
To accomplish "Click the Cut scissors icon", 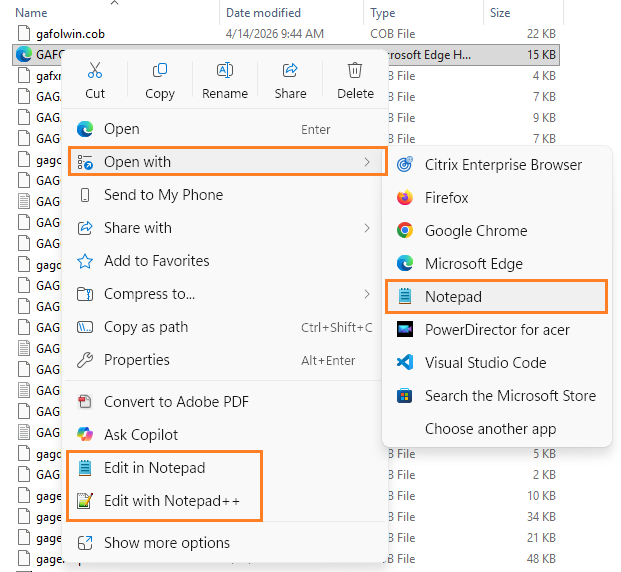I will click(95, 70).
